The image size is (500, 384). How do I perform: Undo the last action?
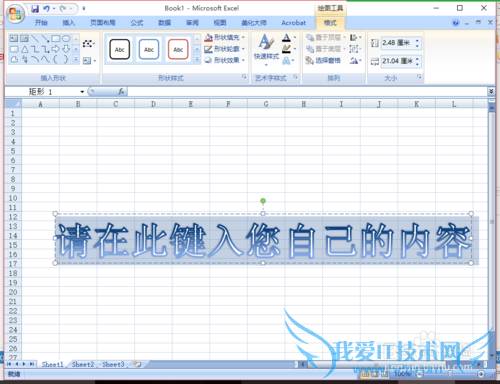pos(46,9)
